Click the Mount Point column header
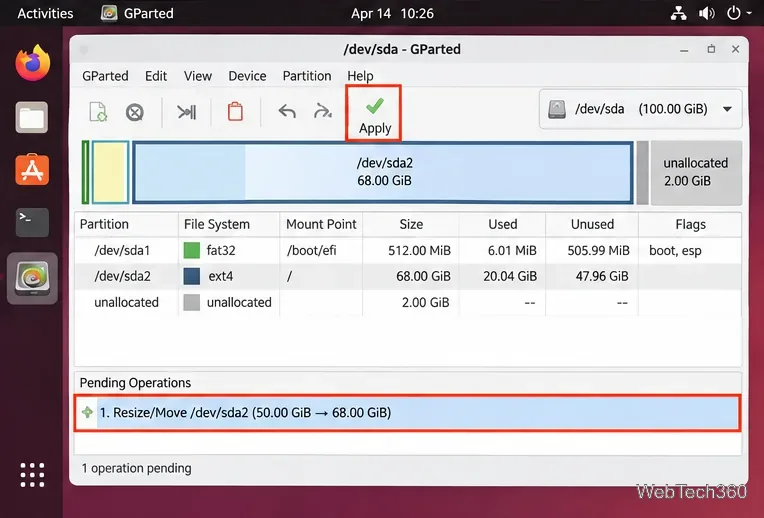The image size is (764, 518). (321, 224)
